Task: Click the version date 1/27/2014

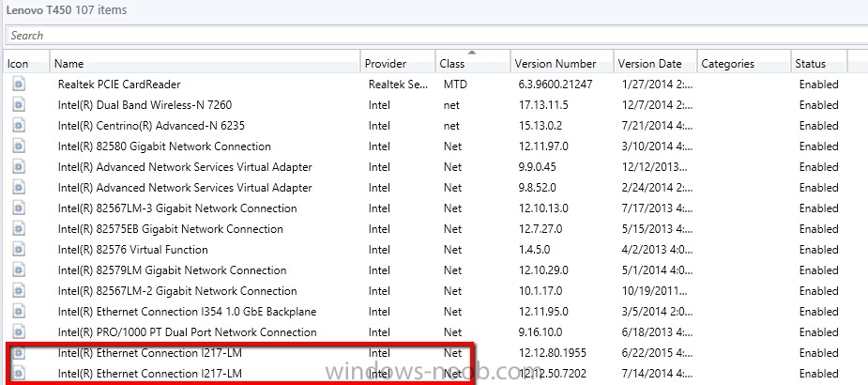Action: [657, 85]
